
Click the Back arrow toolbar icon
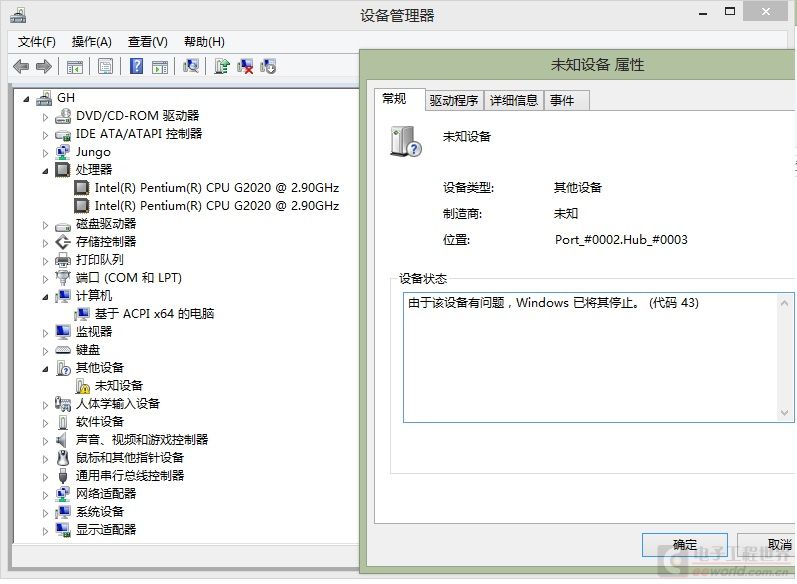[x=21, y=66]
